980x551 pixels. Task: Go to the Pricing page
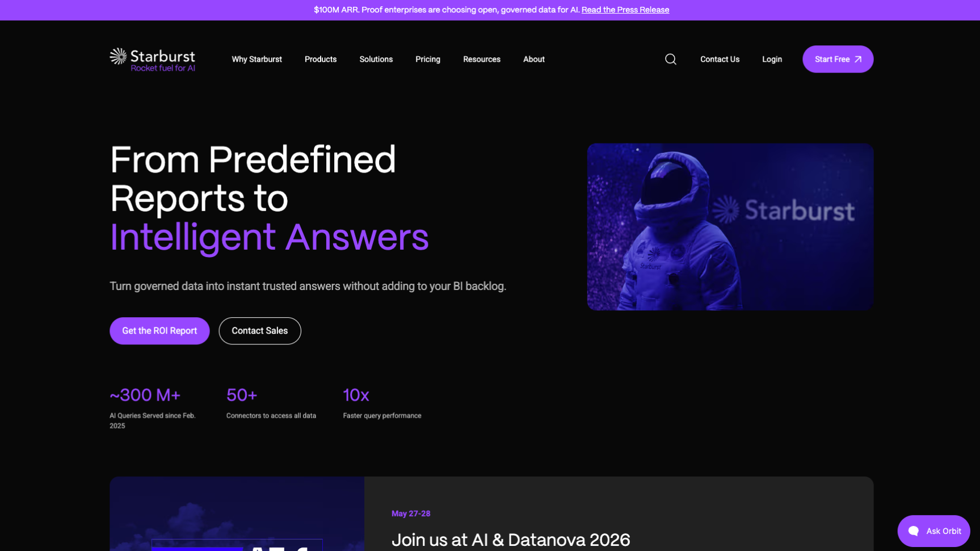point(428,59)
